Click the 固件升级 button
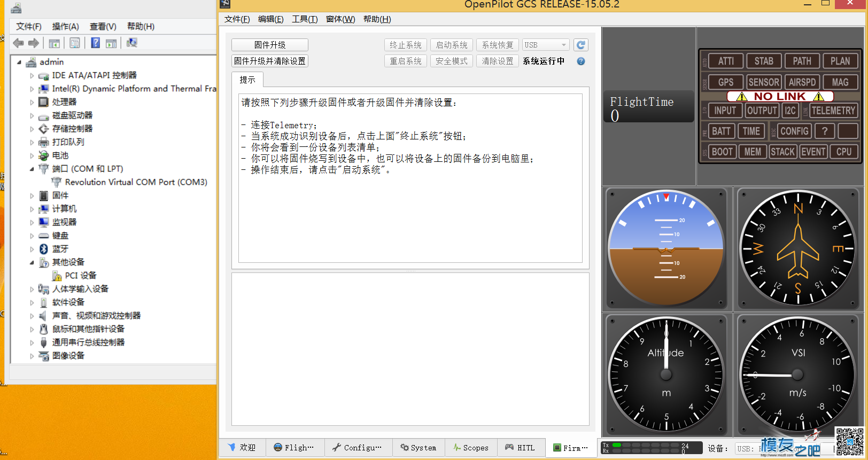The width and height of the screenshot is (868, 460). (270, 45)
